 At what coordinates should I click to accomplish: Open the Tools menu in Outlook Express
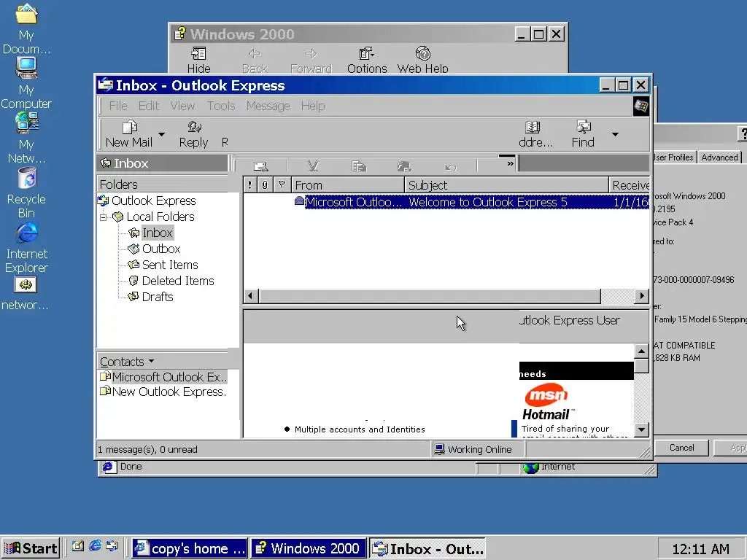coord(221,106)
